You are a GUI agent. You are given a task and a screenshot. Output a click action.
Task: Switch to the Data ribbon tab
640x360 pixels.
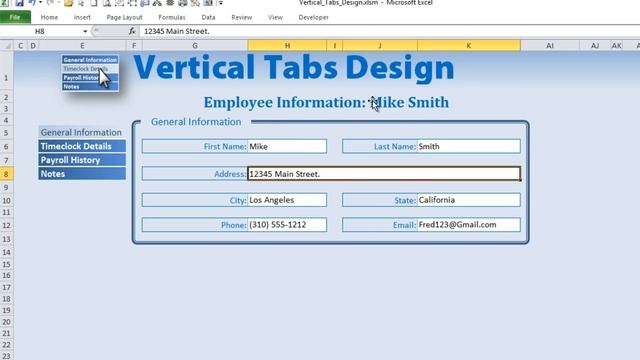[208, 17]
